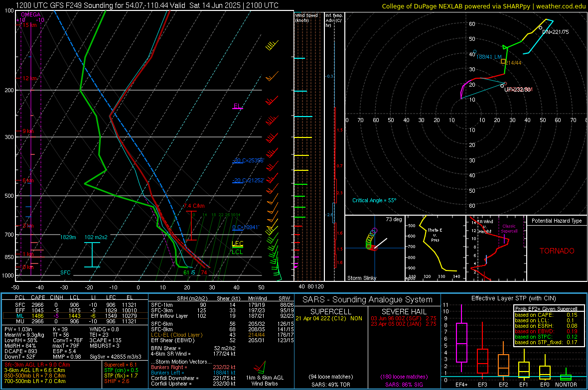Click the Potential Hazard Type header
588x390 pixels.
[x=557, y=221]
